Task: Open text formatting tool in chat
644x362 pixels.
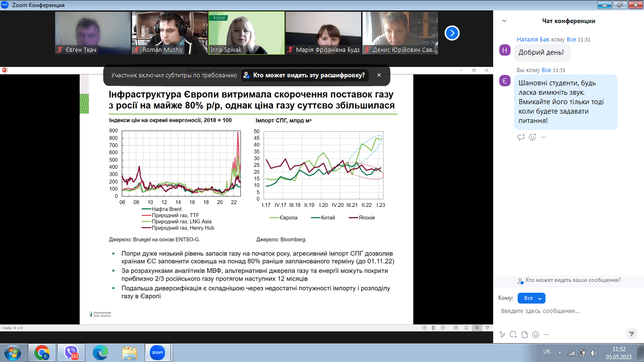Action: click(x=503, y=335)
